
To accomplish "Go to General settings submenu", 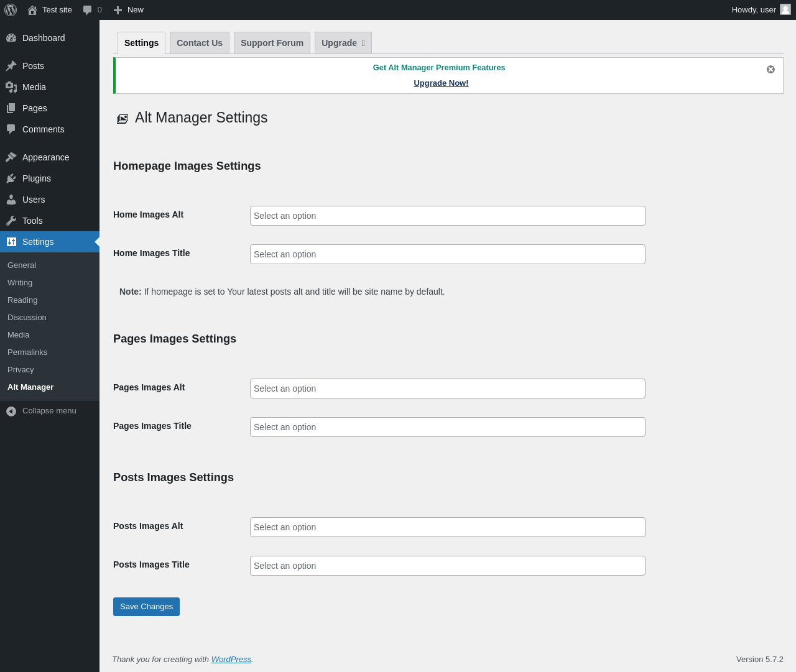I will pos(22,265).
